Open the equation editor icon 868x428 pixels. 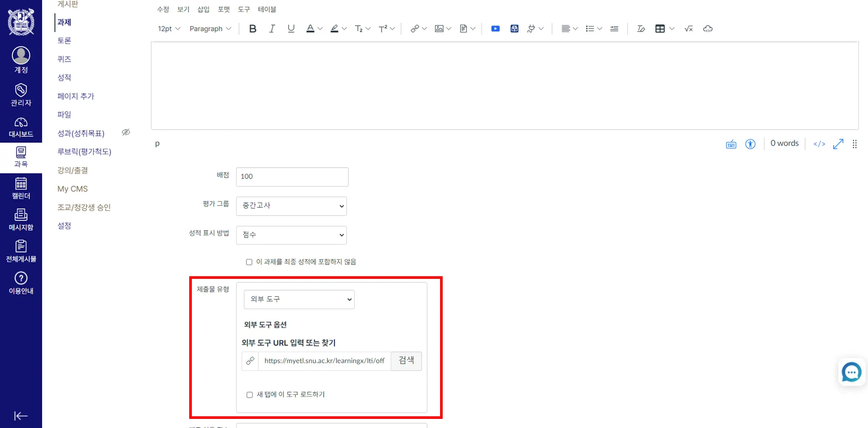pos(688,29)
